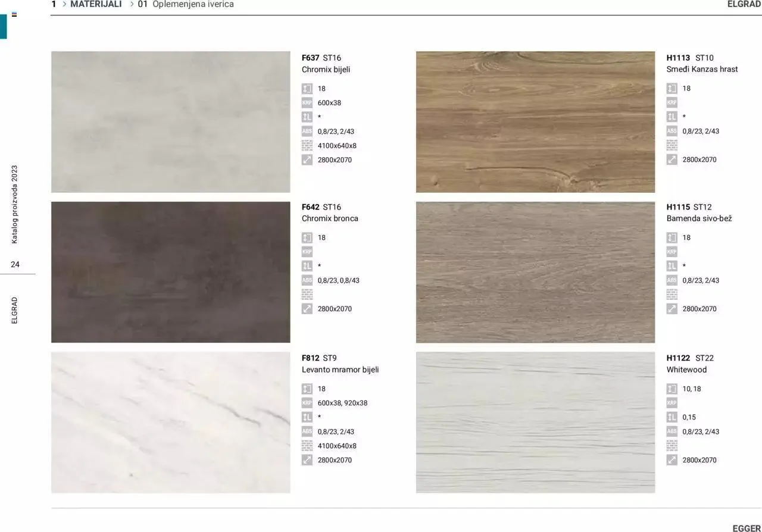Click the ABS icon under F642 Chromix bronca
762x532 pixels.
(307, 280)
